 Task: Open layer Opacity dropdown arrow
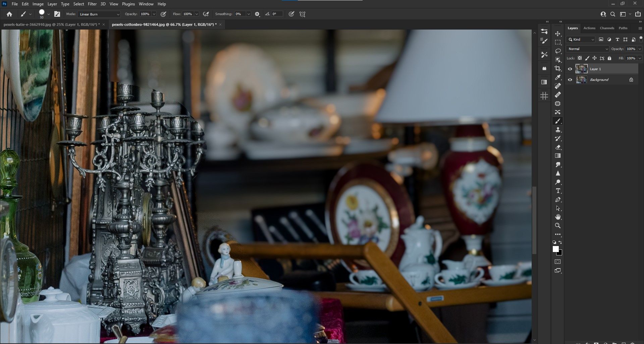pyautogui.click(x=640, y=49)
